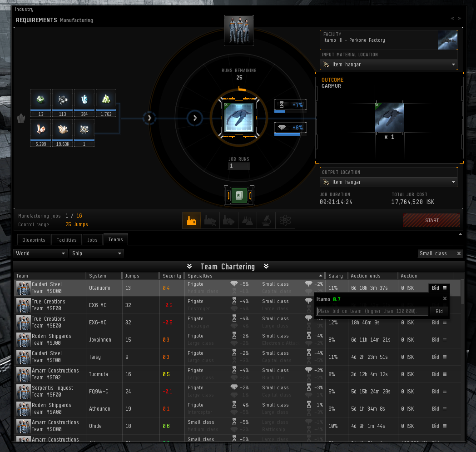
Task: Click the raw materials group icon at left
Action: (21, 118)
